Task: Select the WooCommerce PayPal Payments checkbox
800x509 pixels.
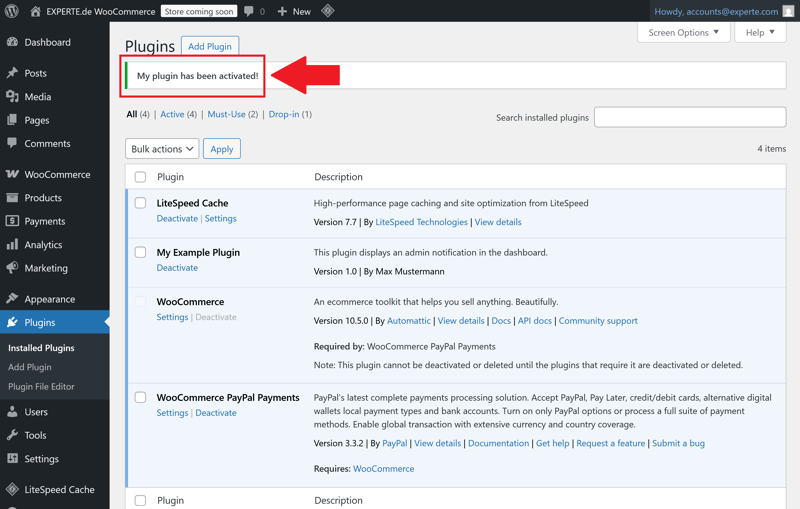Action: pyautogui.click(x=140, y=397)
